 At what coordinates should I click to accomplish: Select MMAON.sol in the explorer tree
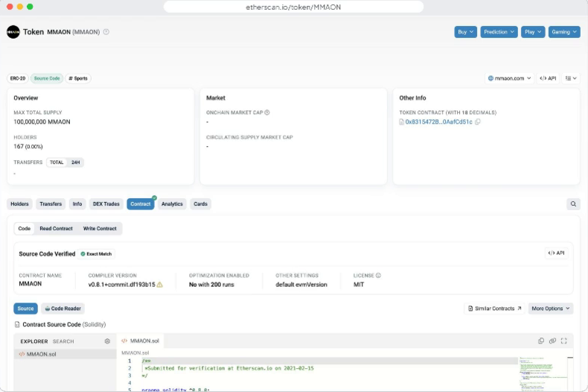tap(65, 354)
